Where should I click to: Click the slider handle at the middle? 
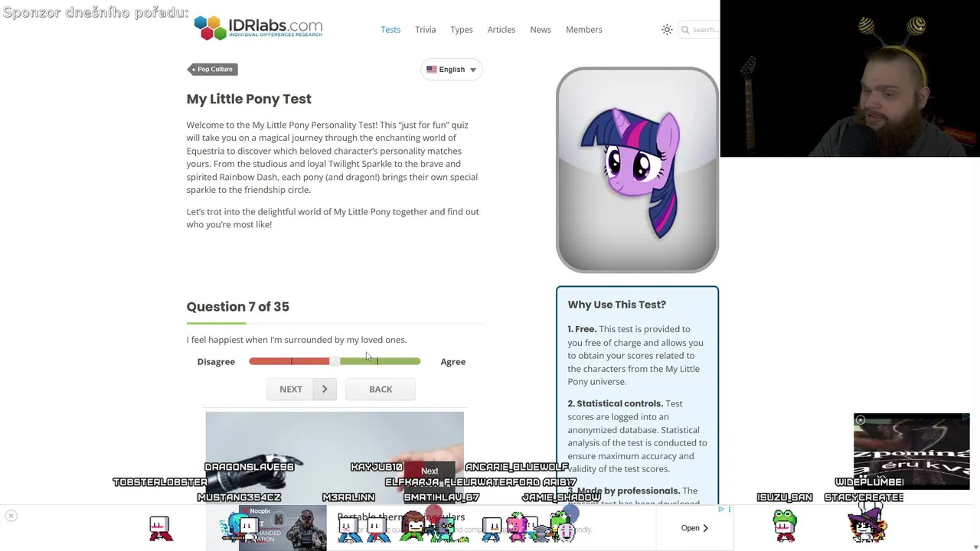point(335,361)
